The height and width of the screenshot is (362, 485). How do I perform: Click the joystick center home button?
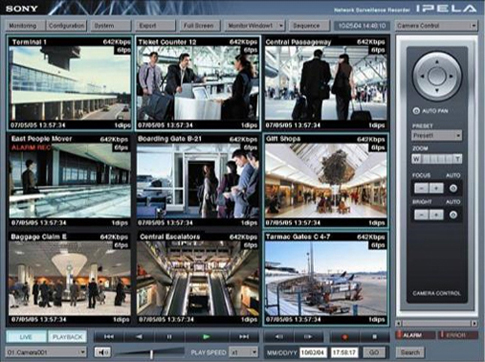[x=437, y=76]
